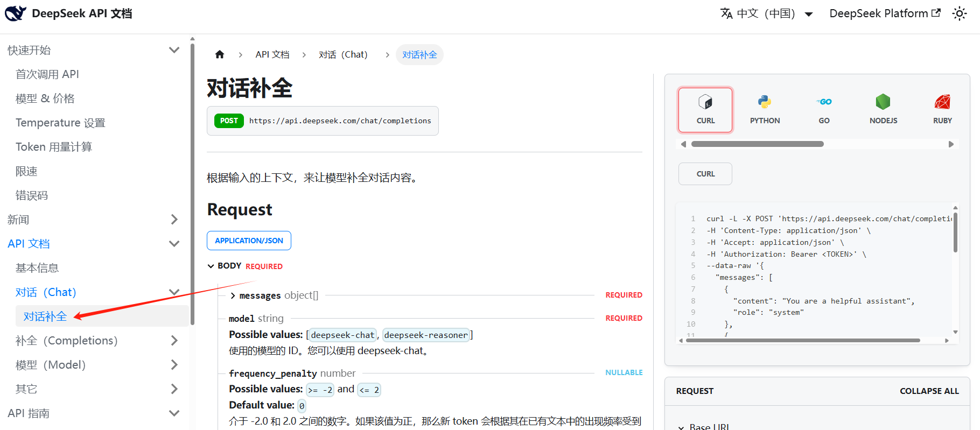The image size is (980, 430).
Task: Click the COLLAPSE ALL button
Action: pos(929,391)
